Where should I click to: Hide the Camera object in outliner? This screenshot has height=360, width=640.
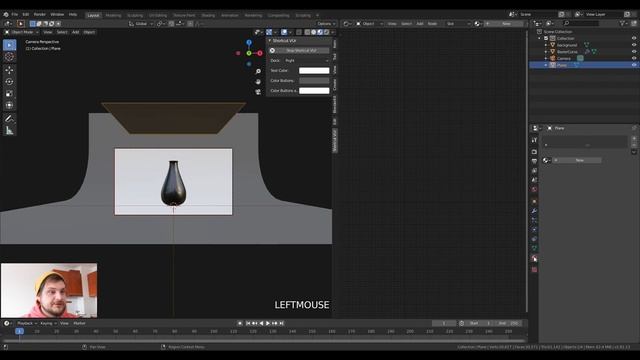pyautogui.click(x=634, y=58)
